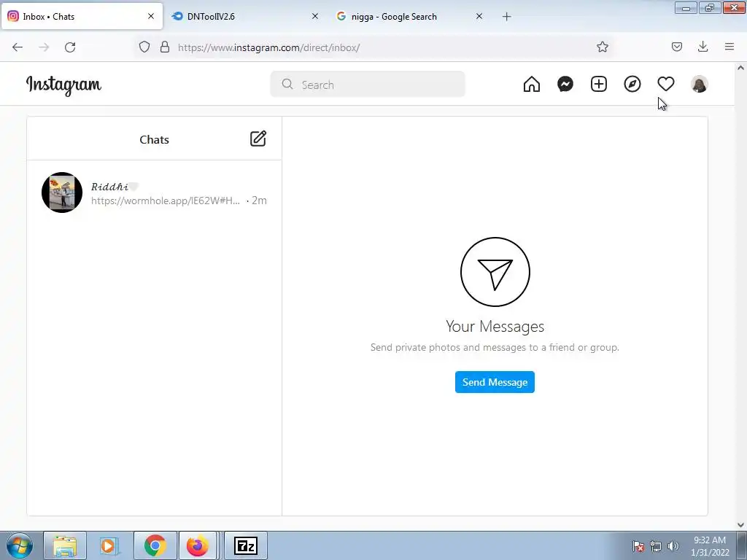
Task: Click the blue Send Message button
Action: [495, 382]
